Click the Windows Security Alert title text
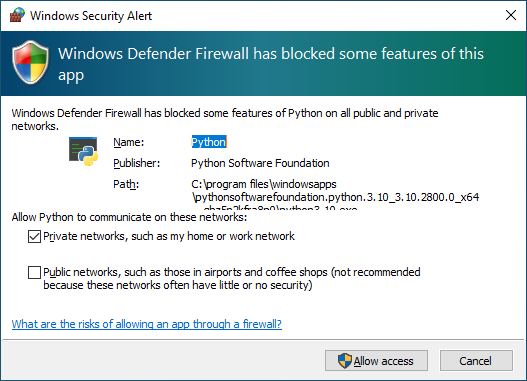The image size is (527, 381). (91, 16)
